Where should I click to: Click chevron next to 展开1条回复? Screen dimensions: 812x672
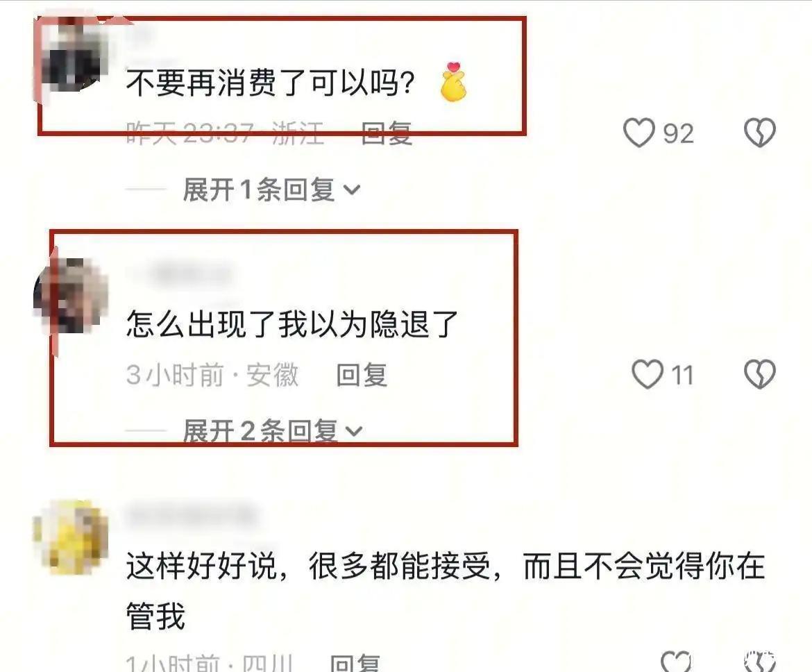(x=352, y=191)
